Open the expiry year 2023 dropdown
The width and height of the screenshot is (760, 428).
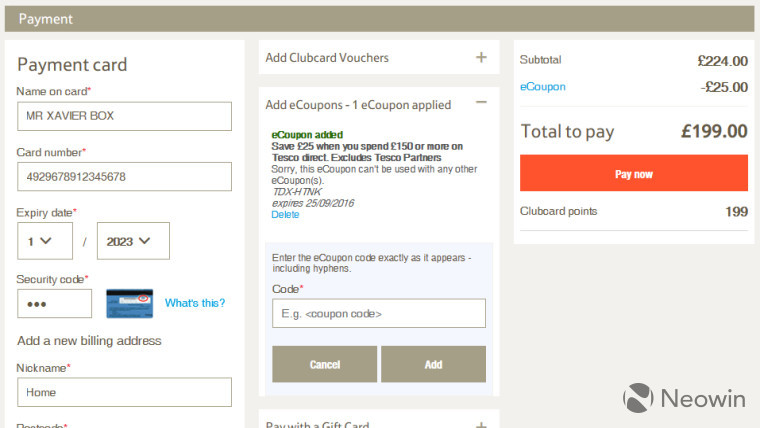pyautogui.click(x=133, y=241)
